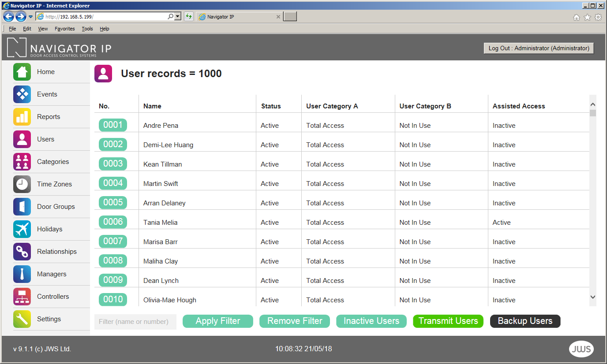Click the browser Back arrow button
The width and height of the screenshot is (607, 364).
tap(8, 17)
